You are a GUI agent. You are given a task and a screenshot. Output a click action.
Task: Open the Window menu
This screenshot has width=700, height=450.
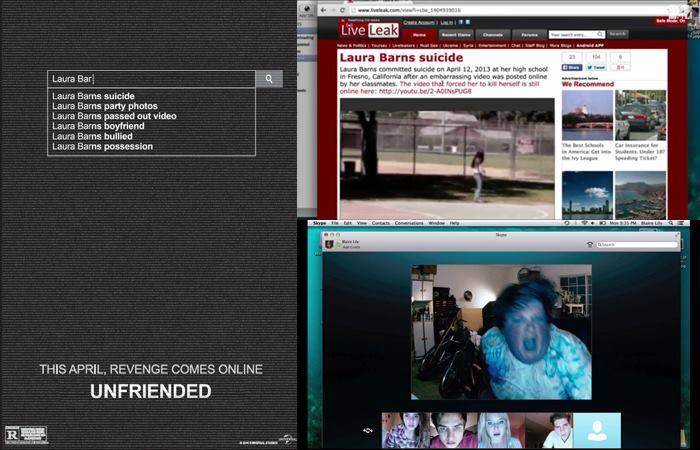tap(436, 223)
